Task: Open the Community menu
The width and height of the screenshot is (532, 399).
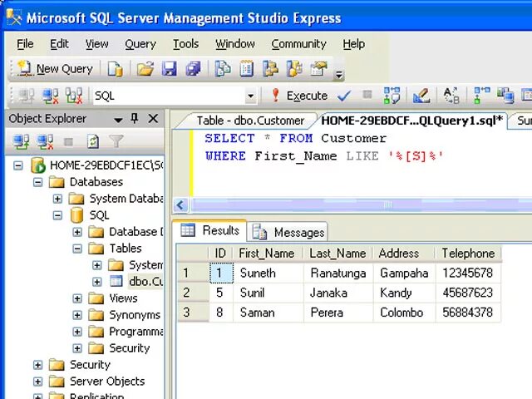Action: pos(298,44)
